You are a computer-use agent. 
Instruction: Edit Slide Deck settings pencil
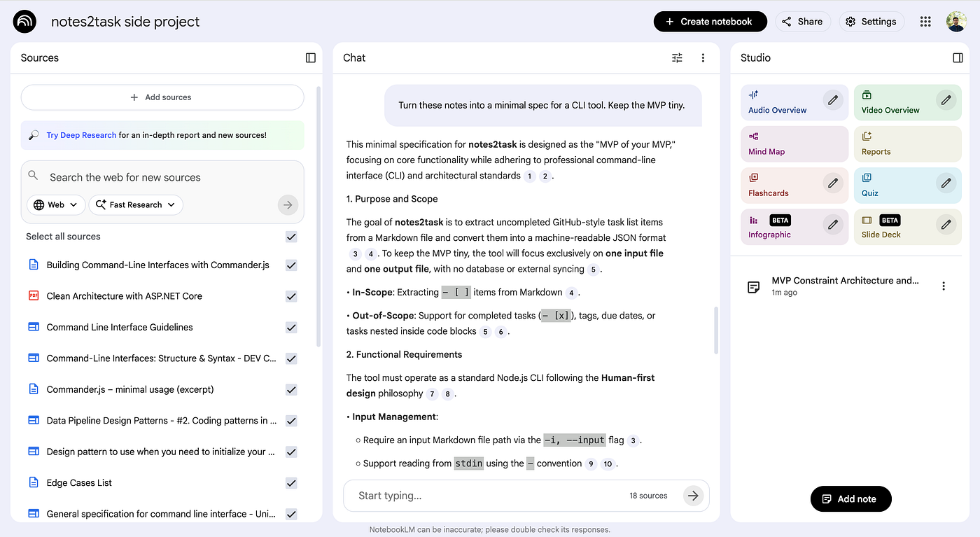[946, 225]
